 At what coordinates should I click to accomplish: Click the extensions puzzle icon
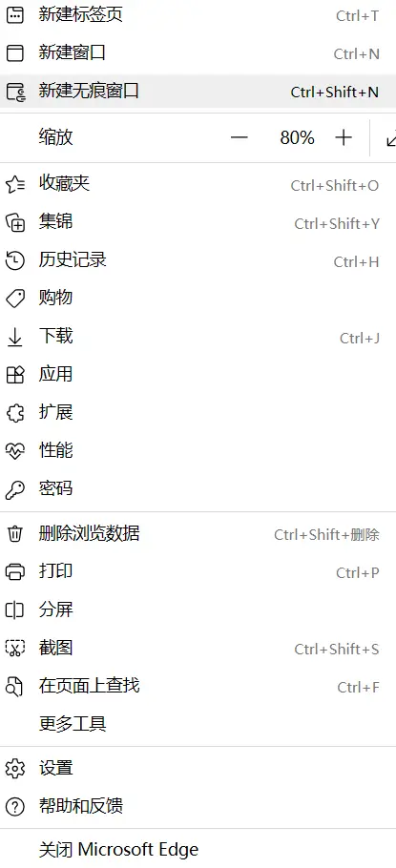[x=15, y=413]
